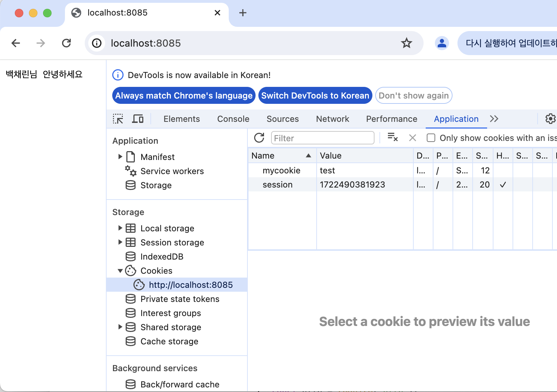Expand the Shared storage tree
The width and height of the screenshot is (557, 392).
120,327
